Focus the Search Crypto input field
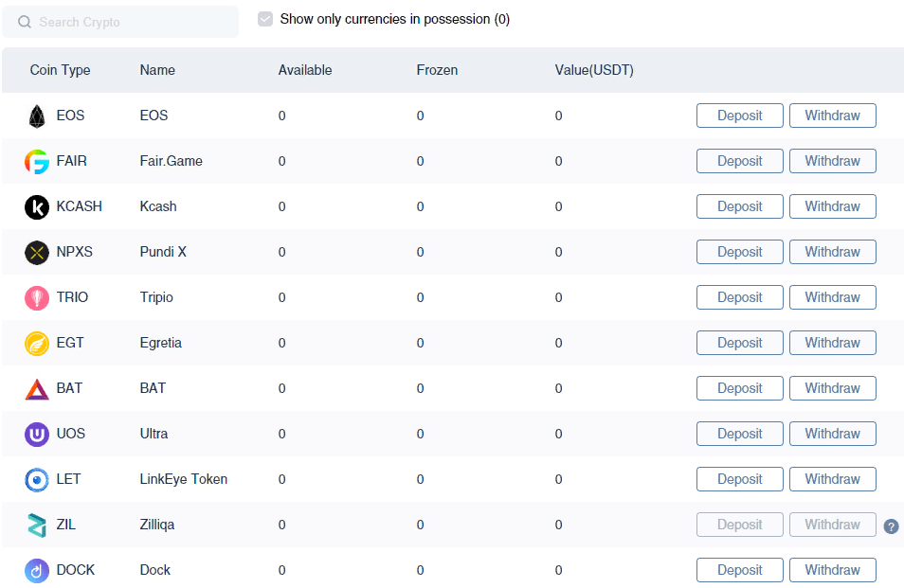The image size is (904, 588). tap(120, 22)
